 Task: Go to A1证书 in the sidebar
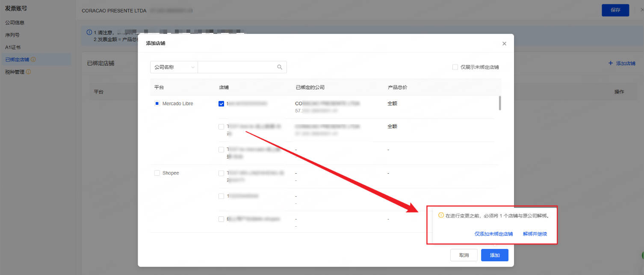13,47
